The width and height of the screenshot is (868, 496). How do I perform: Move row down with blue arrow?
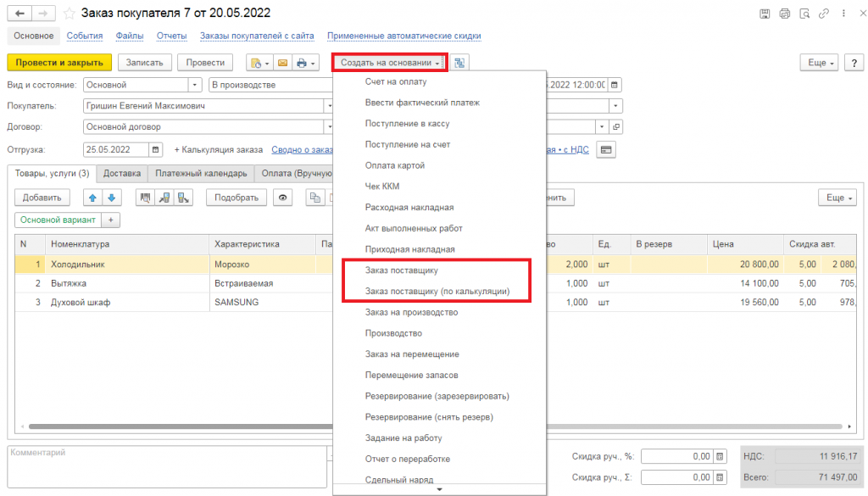tap(111, 198)
